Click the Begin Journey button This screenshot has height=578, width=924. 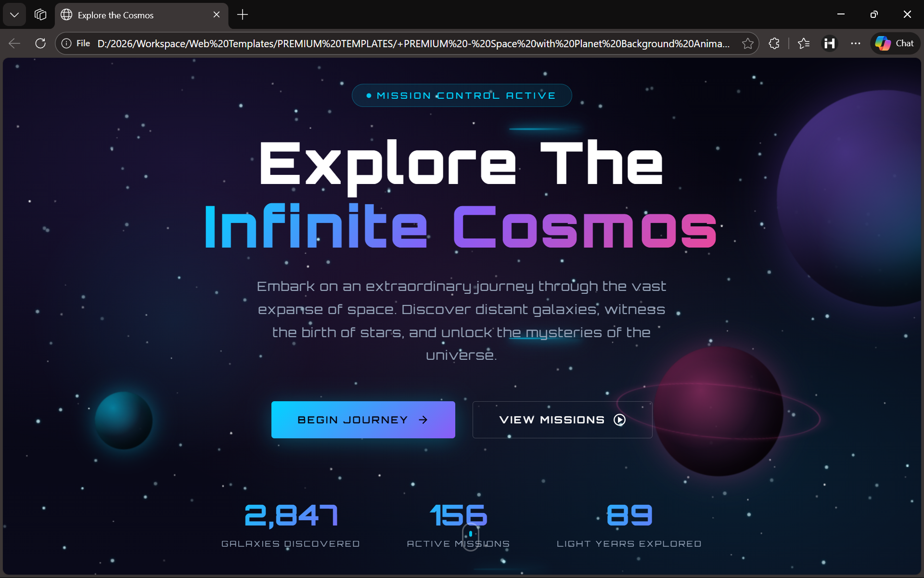[x=363, y=420]
